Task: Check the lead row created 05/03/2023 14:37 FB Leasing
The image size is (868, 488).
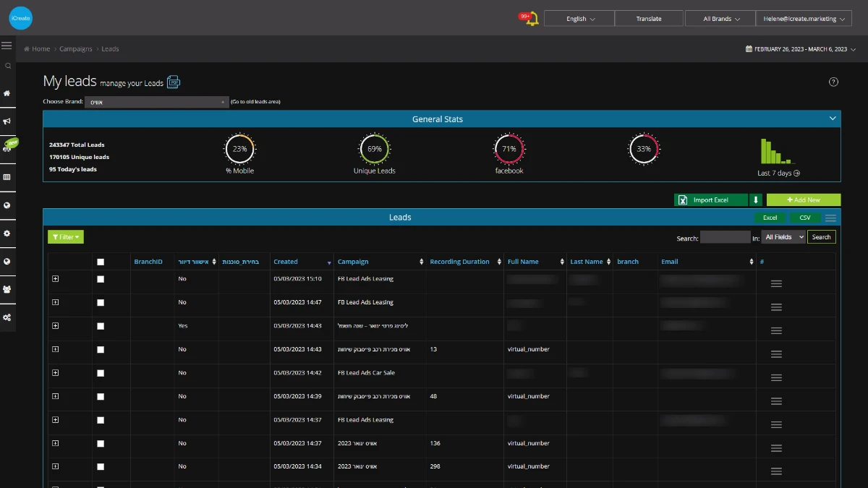Action: point(101,420)
